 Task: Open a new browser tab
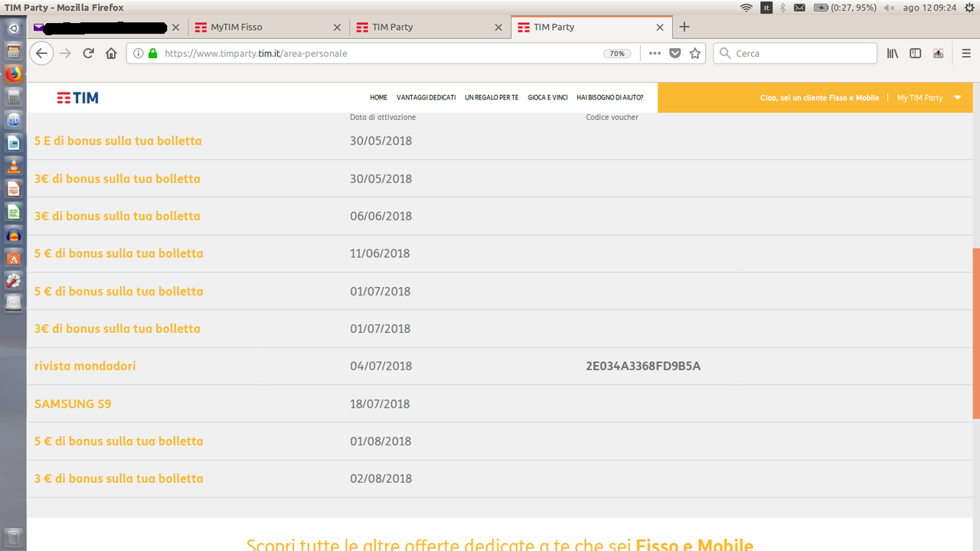(x=684, y=27)
